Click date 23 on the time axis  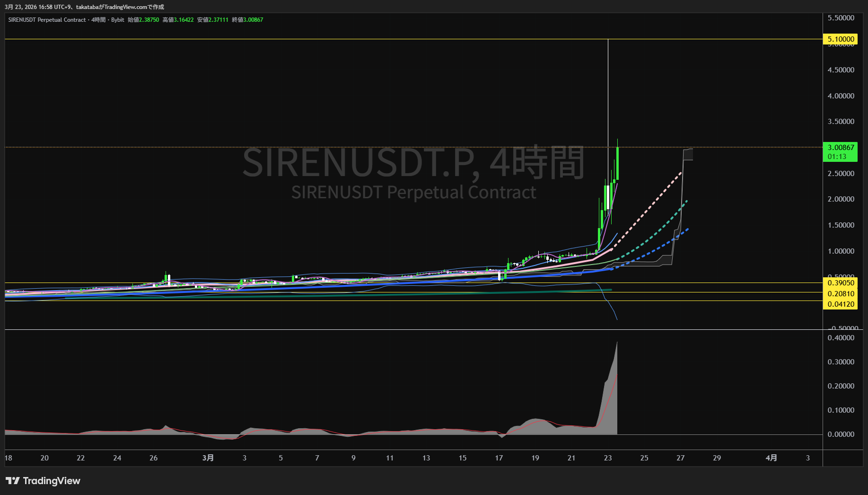tap(608, 458)
